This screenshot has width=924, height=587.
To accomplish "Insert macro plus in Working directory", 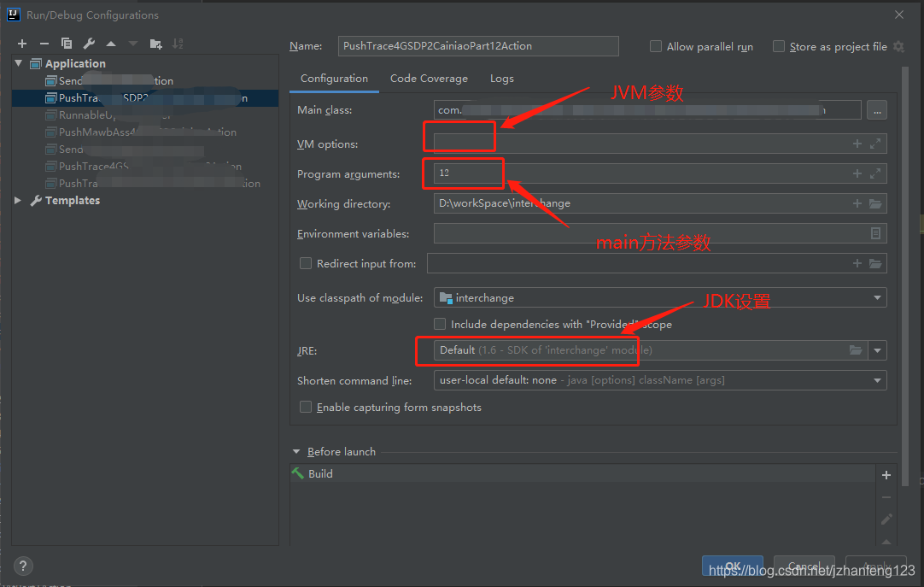I will (857, 203).
